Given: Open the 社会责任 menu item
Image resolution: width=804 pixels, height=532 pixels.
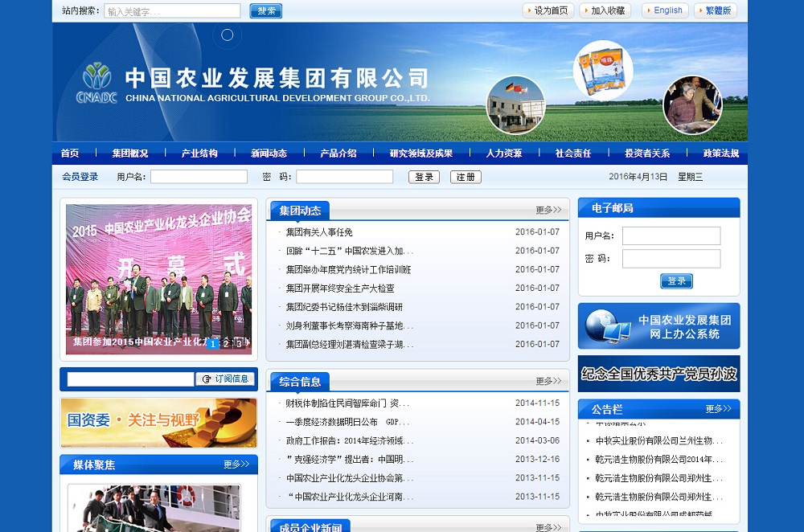Looking at the screenshot, I should coord(573,153).
